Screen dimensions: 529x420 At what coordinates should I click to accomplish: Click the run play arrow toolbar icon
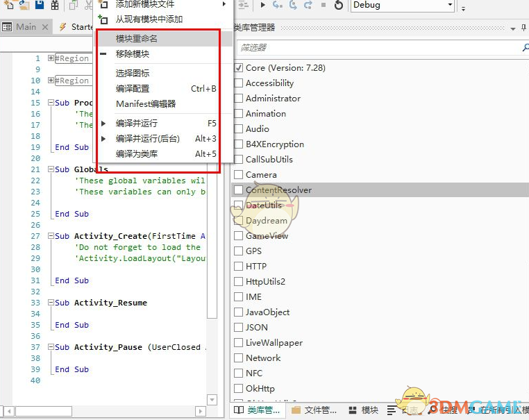(263, 5)
